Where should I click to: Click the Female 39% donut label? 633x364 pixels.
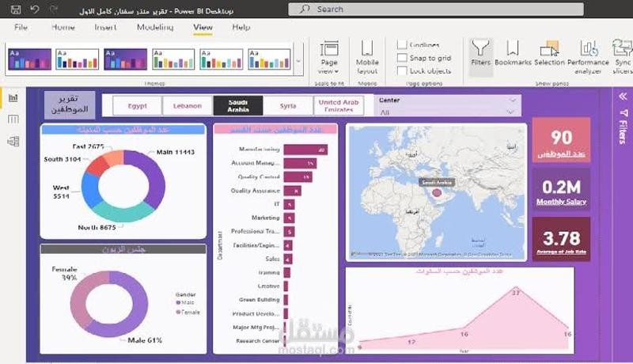click(x=65, y=273)
